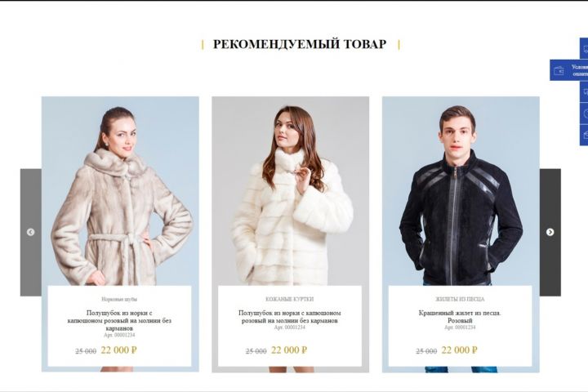
Task: Click the speech-bubble icon below the wallet tab
Action: [585, 92]
